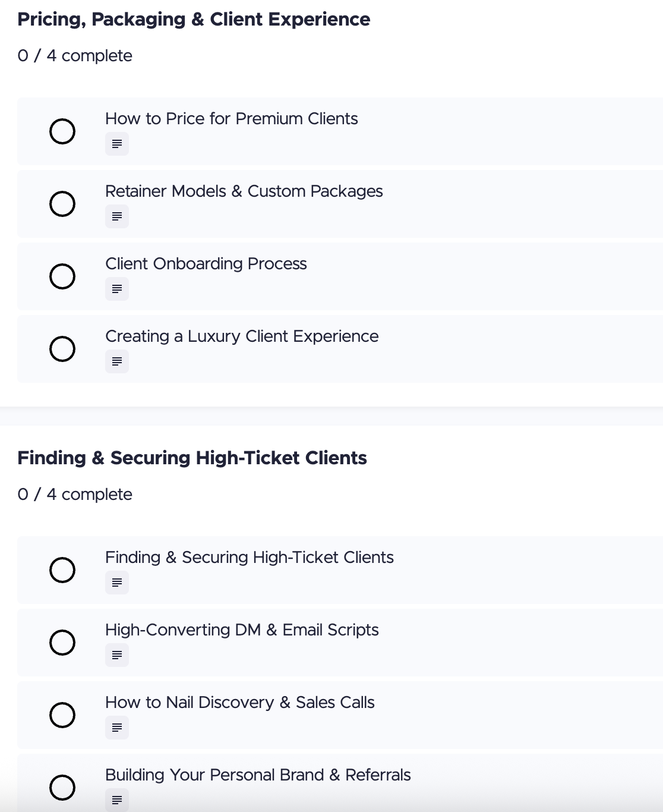Click the Finding & Securing High-Ticket Clients section heading

tap(192, 458)
